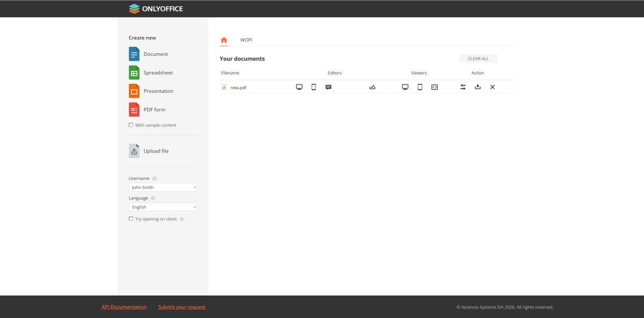
Task: Select the Home tab icon
Action: (x=224, y=40)
